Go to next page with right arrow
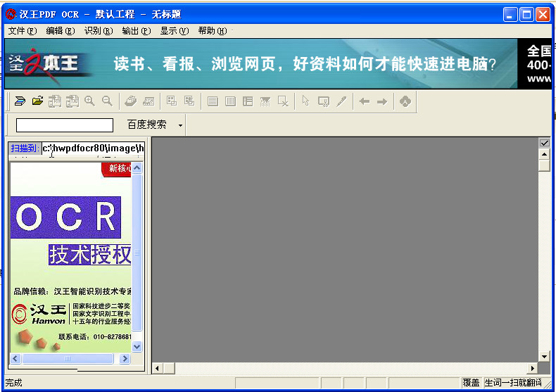The height and width of the screenshot is (392, 556). [382, 102]
